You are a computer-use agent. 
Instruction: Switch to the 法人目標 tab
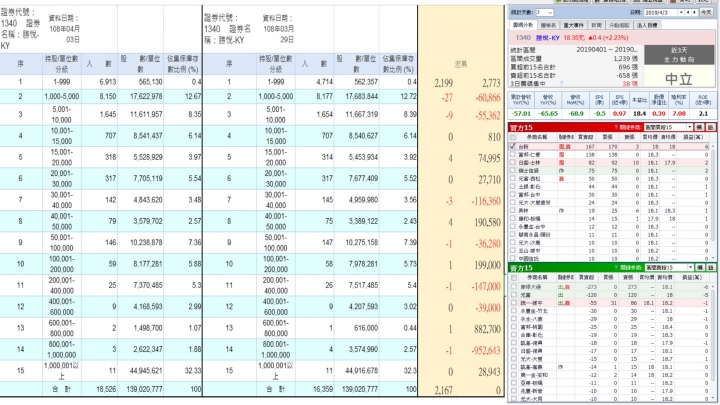[x=647, y=25]
